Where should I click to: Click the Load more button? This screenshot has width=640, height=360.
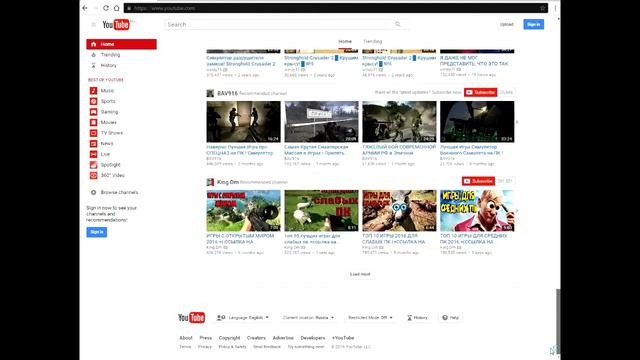tap(360, 274)
